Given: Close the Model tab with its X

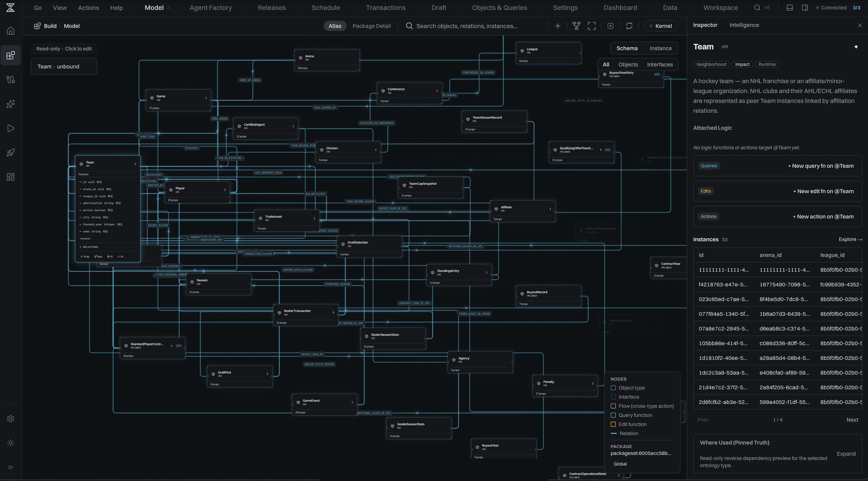Looking at the screenshot, I should coord(169,7).
